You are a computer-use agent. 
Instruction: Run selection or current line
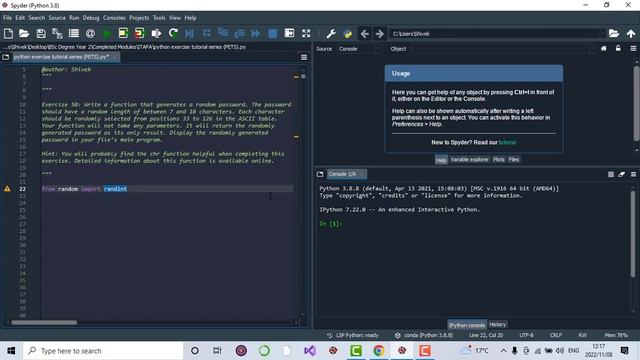coord(156,33)
